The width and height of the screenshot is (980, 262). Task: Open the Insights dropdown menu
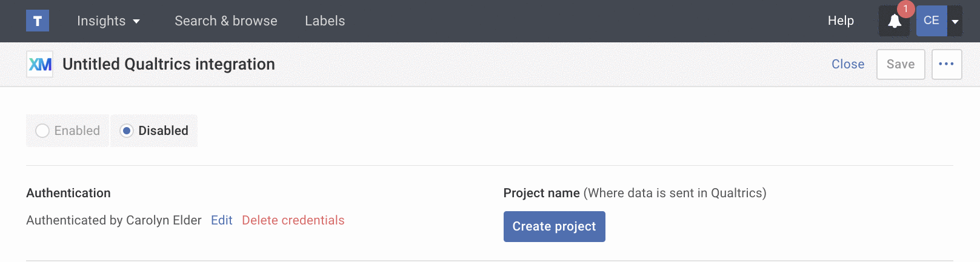[108, 21]
